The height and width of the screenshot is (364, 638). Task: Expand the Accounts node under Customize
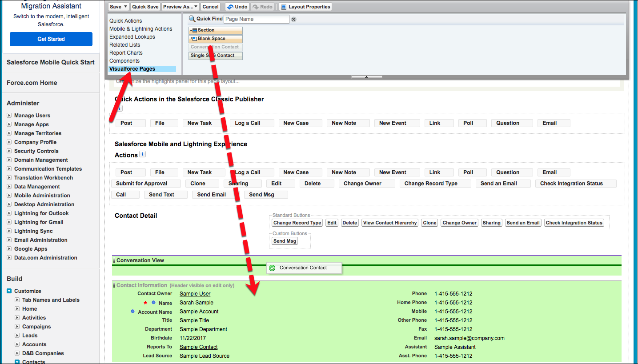[17, 344]
